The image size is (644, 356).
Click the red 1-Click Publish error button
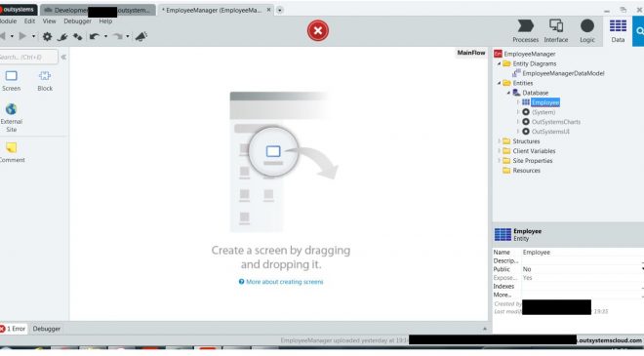click(x=318, y=30)
